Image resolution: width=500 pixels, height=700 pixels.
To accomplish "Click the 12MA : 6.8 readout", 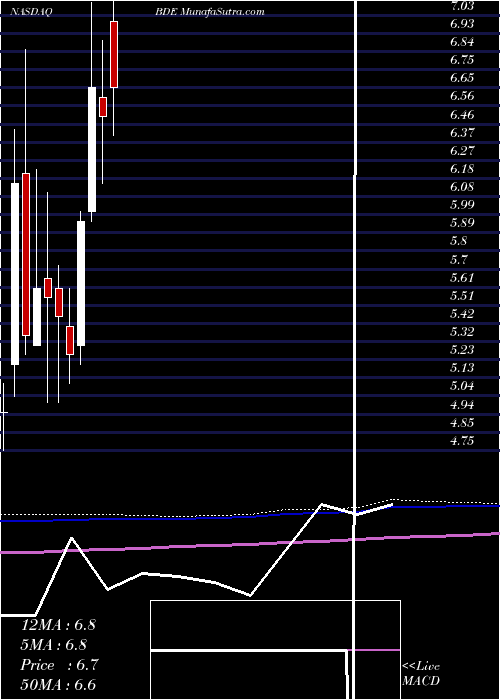I will (x=58, y=625).
